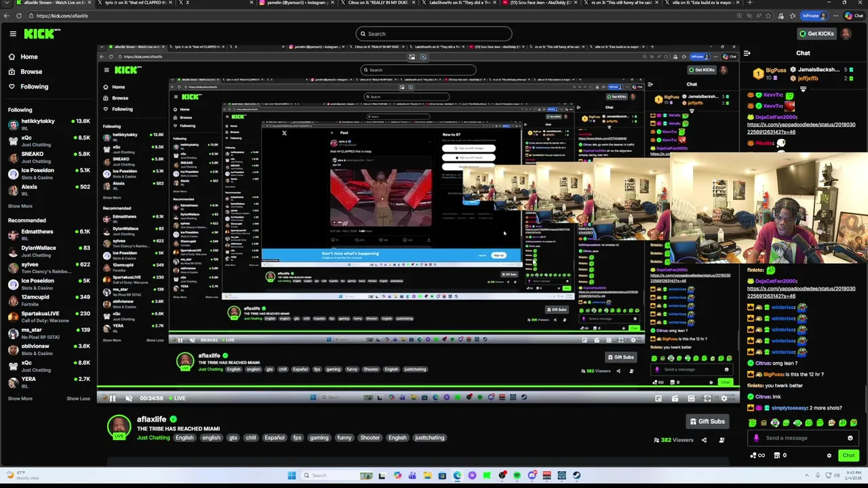Click the browser back arrow

point(6,16)
